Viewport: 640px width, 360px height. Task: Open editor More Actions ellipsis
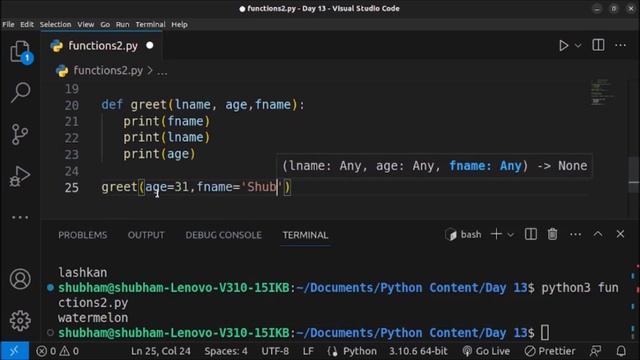click(620, 45)
